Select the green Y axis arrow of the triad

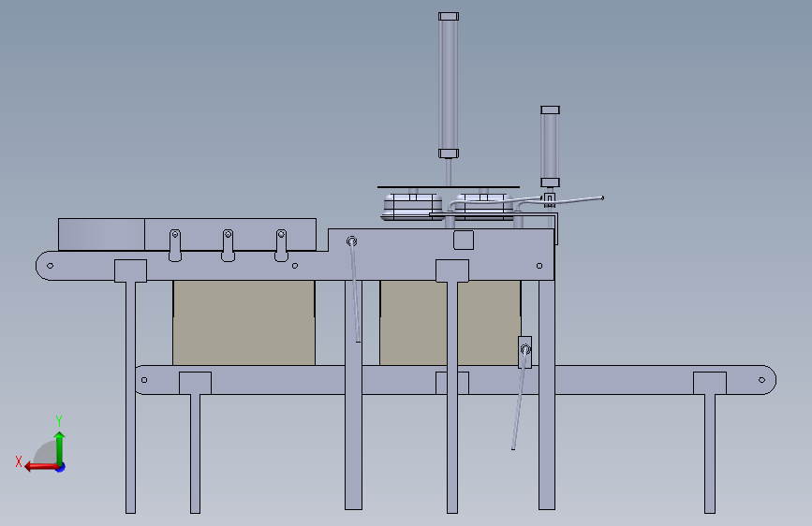click(x=59, y=447)
